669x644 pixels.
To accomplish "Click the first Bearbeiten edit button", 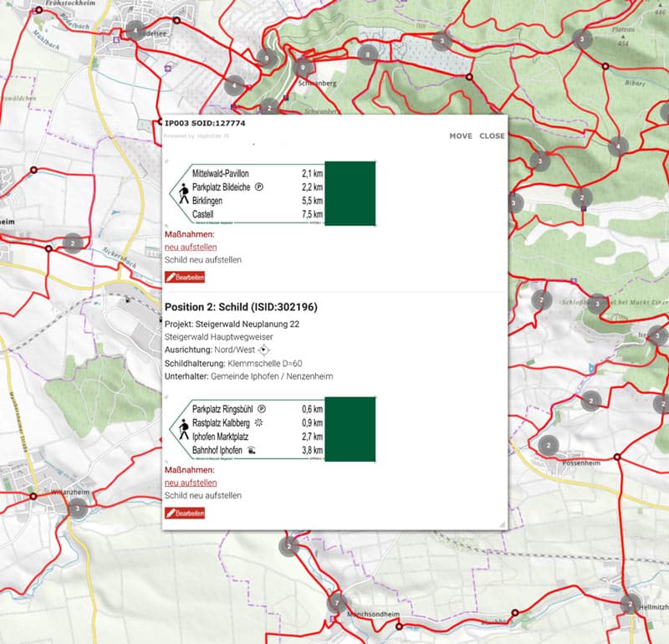I will (x=185, y=277).
